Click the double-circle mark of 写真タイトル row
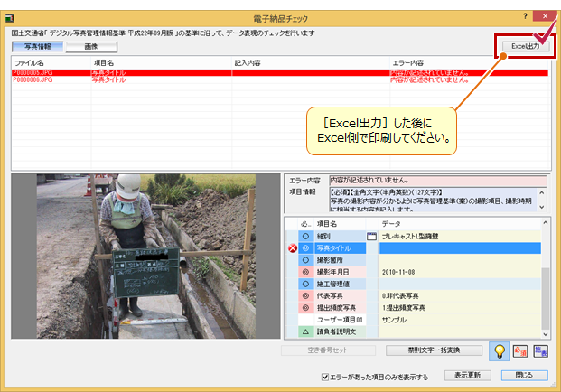This screenshot has height=392, width=561. click(x=305, y=247)
